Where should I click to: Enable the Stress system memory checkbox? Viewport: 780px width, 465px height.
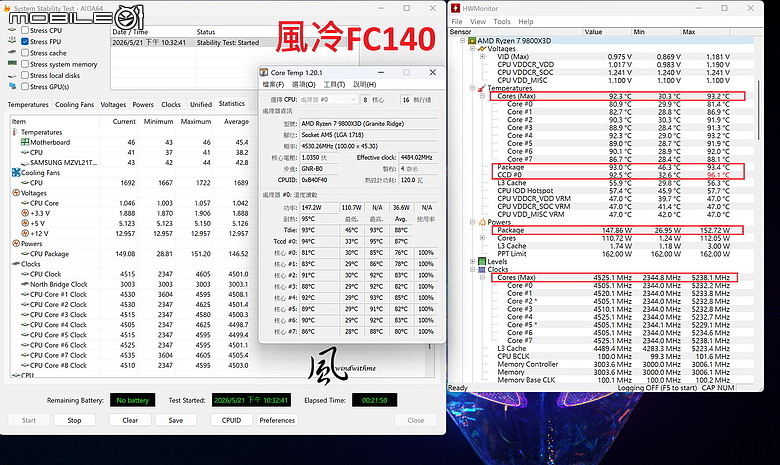(x=25, y=64)
